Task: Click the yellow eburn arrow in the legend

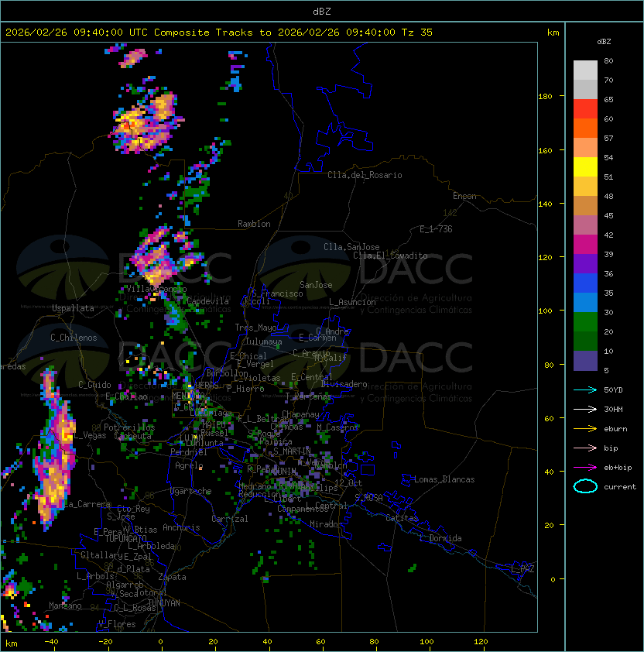Action: point(585,429)
